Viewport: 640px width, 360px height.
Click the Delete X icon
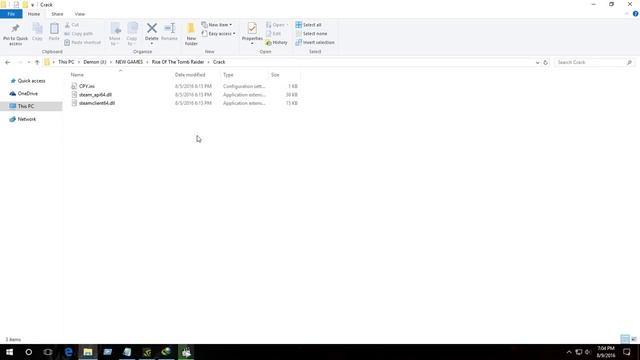152,28
